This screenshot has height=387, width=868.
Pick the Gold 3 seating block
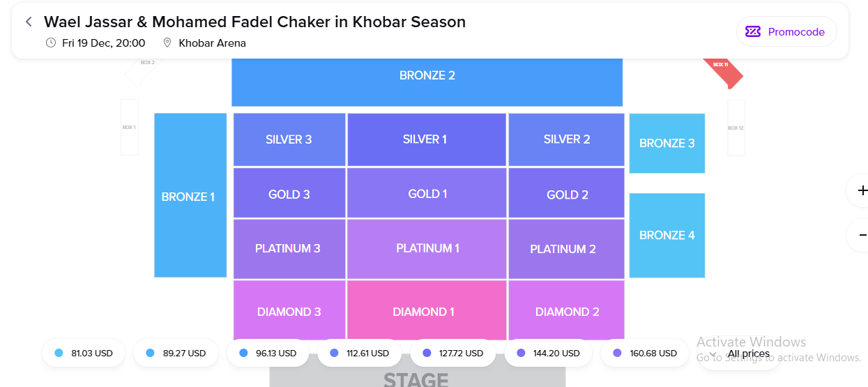point(289,194)
